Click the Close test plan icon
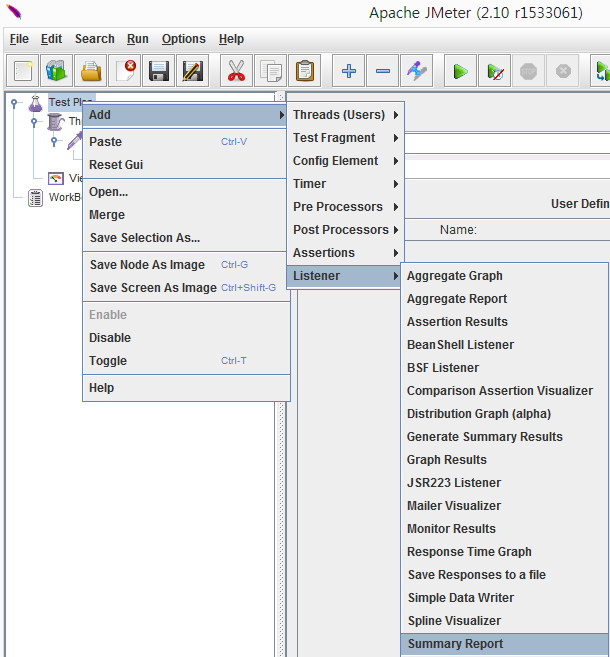The height and width of the screenshot is (657, 610). coord(124,71)
